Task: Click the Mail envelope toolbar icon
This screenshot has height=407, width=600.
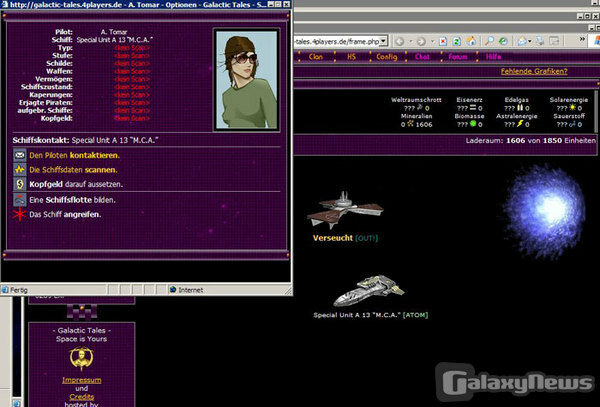Action: 522,41
